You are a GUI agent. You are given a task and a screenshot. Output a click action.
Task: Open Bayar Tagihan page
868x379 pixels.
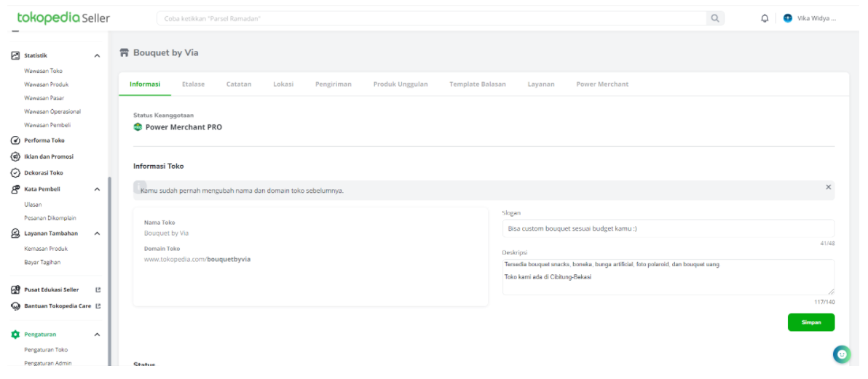pyautogui.click(x=43, y=263)
